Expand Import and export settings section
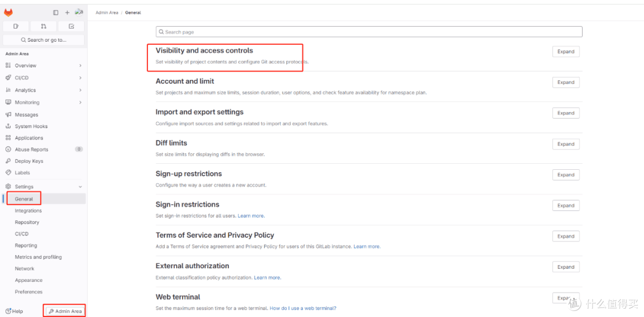 (565, 113)
